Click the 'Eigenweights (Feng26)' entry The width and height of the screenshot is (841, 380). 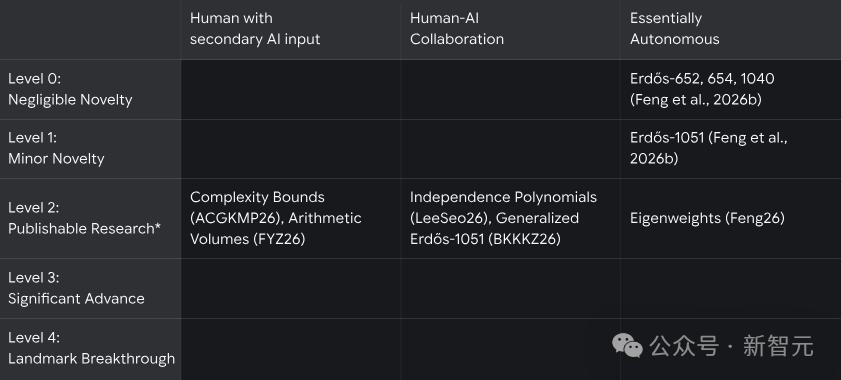(707, 218)
